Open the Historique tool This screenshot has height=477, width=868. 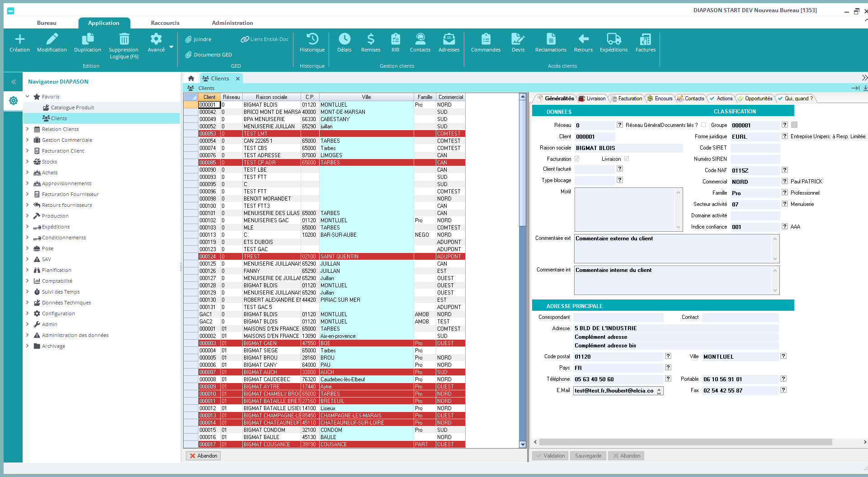[312, 39]
